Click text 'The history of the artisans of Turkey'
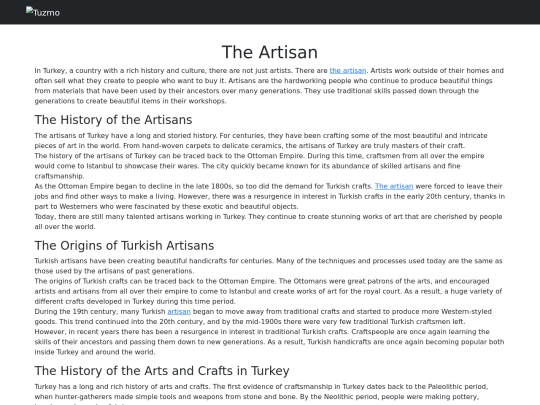The image size is (540, 405). pyautogui.click(x=95, y=156)
